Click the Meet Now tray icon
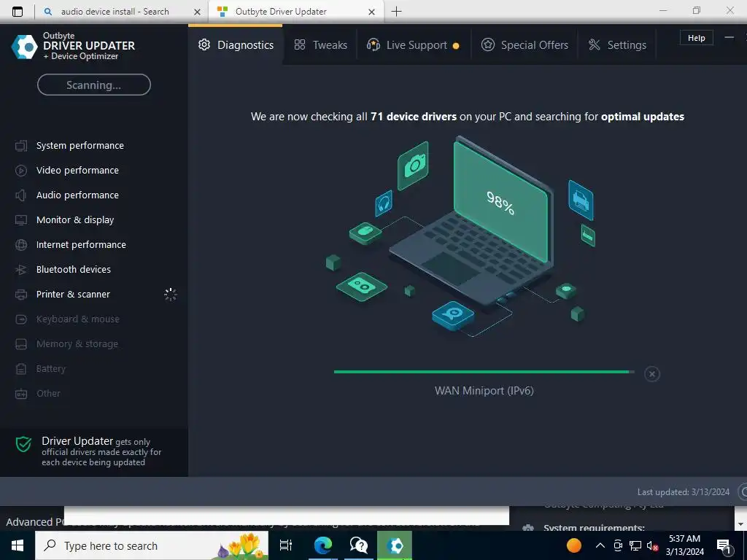The width and height of the screenshot is (747, 560). point(618,545)
